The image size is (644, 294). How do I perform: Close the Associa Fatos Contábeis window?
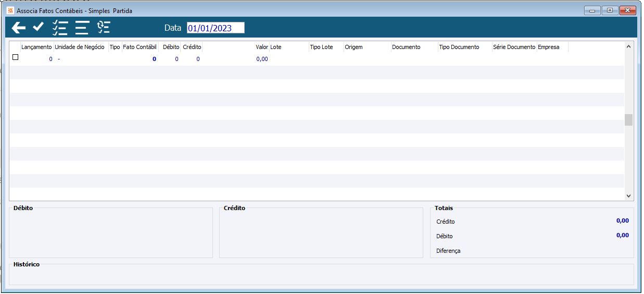tap(627, 10)
